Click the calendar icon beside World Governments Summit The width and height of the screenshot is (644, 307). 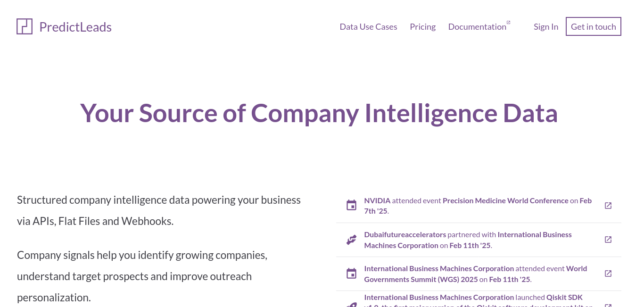click(x=351, y=274)
